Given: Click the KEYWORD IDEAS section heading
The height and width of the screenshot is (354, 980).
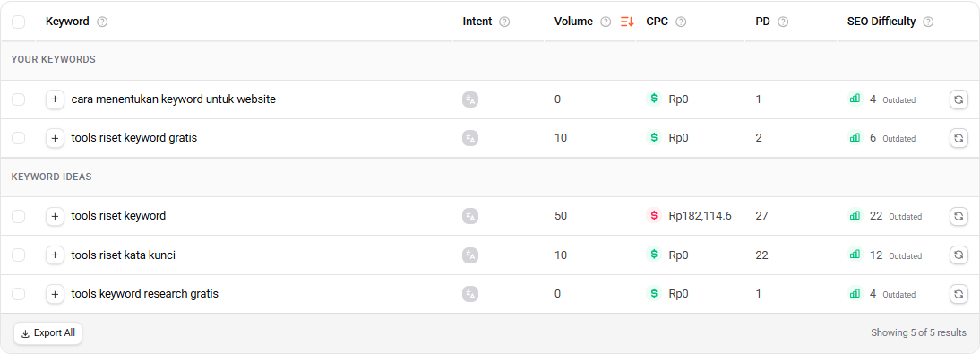Looking at the screenshot, I should [51, 177].
